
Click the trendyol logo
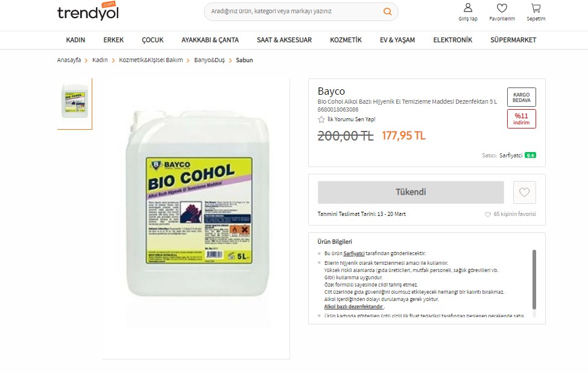point(88,11)
